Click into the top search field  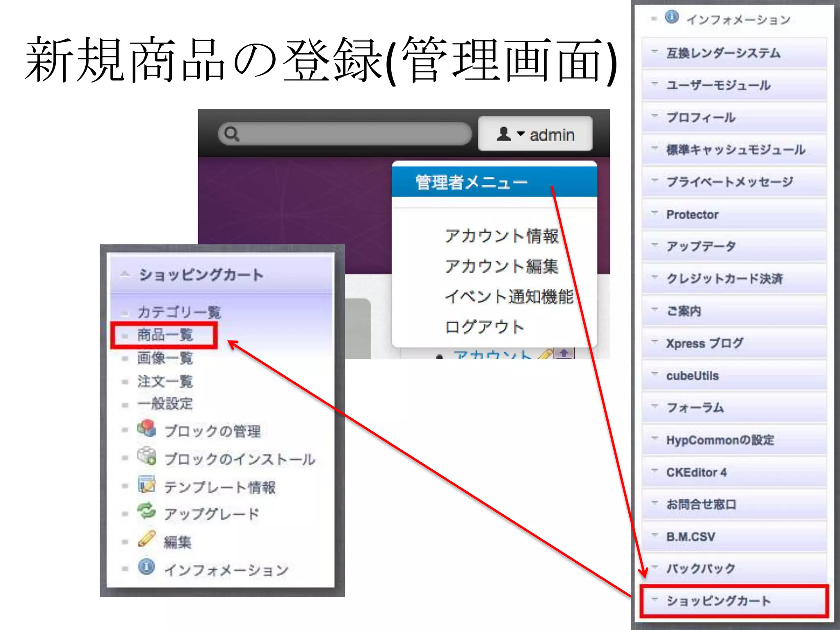point(345,134)
